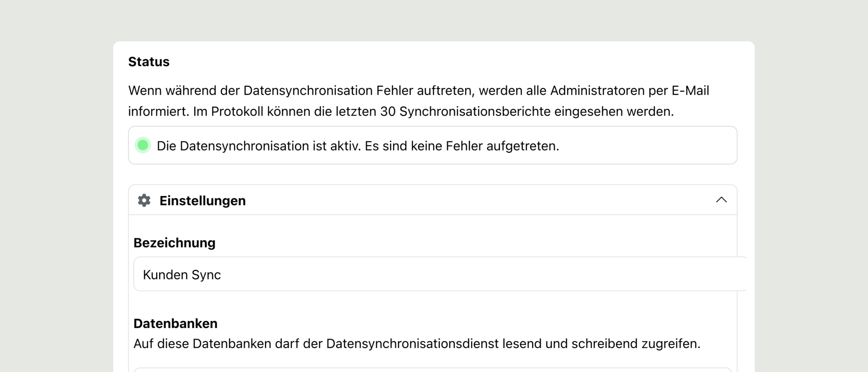Click the Status heading
Screen dimensions: 868x372
[149, 62]
